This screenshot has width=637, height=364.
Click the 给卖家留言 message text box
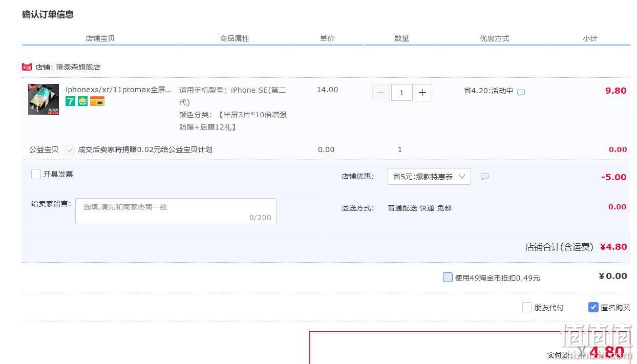[x=176, y=211]
